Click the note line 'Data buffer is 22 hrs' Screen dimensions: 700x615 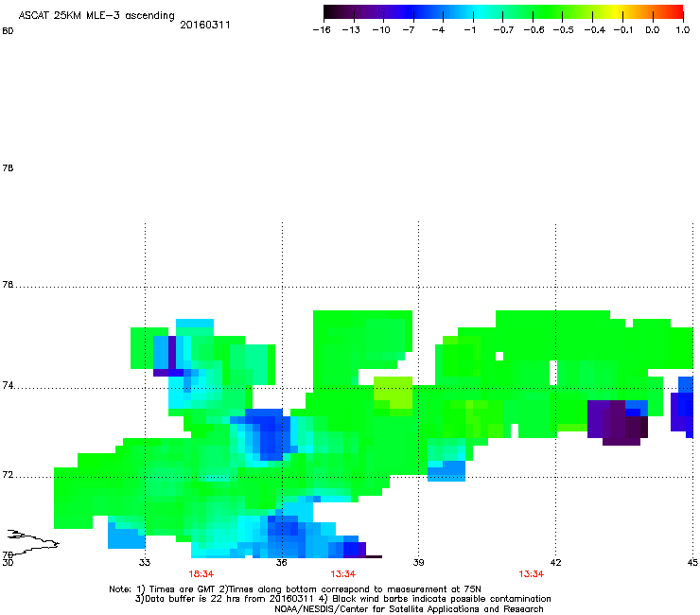tap(342, 599)
